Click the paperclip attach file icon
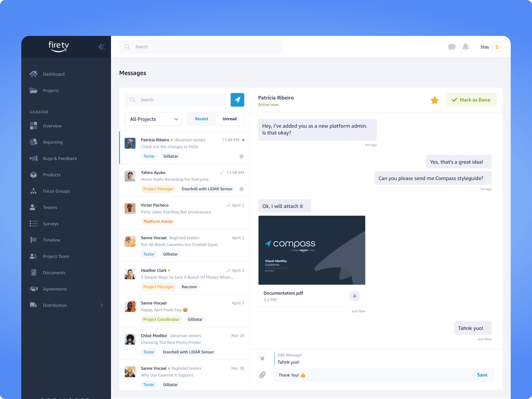The image size is (532, 399). coord(262,375)
